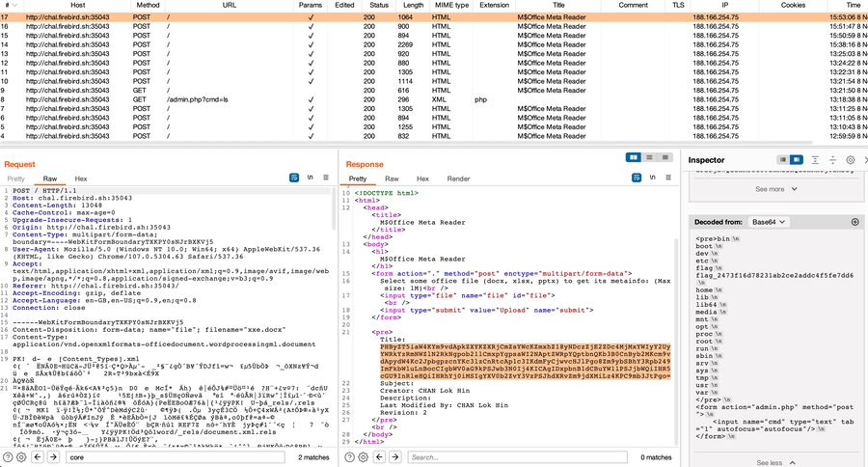Show non-printable characters in Request panel
The height and width of the screenshot is (467, 868).
pyautogui.click(x=311, y=179)
